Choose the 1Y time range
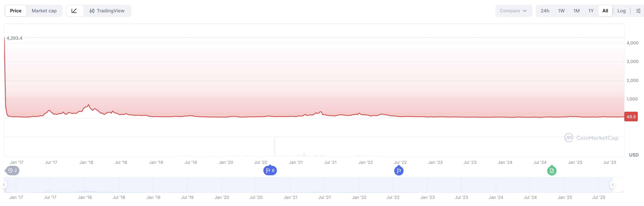The width and height of the screenshot is (644, 206). pyautogui.click(x=591, y=11)
